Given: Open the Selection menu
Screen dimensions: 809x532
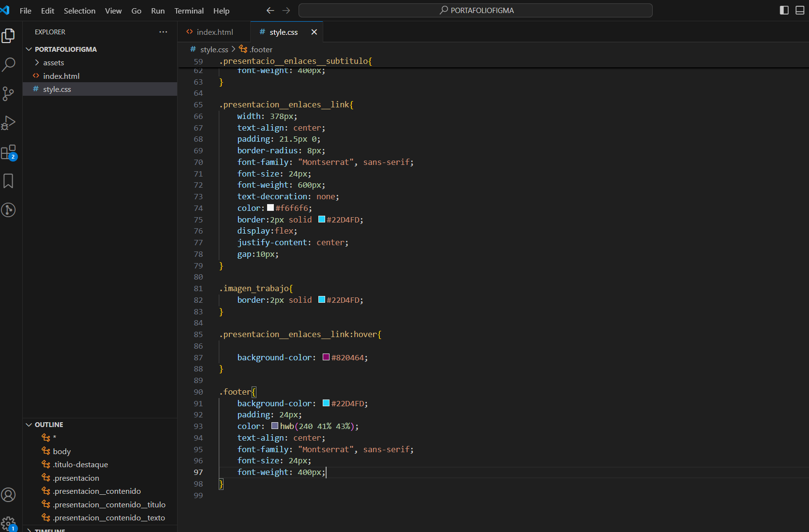Looking at the screenshot, I should (80, 11).
